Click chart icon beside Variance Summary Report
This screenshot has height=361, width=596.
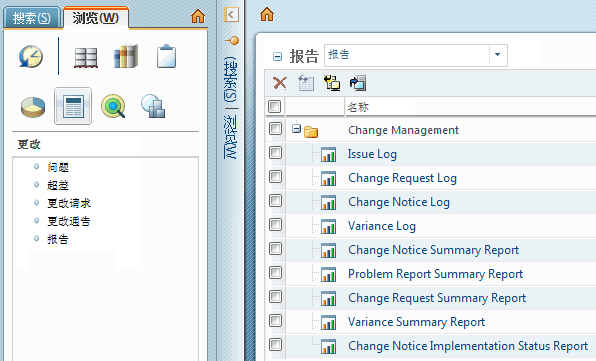tap(328, 322)
